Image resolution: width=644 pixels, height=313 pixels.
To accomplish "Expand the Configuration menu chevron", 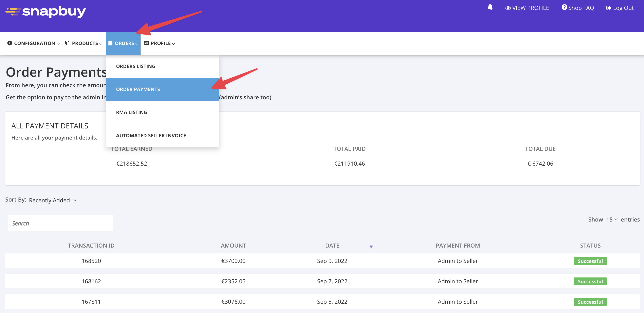I will click(x=58, y=44).
